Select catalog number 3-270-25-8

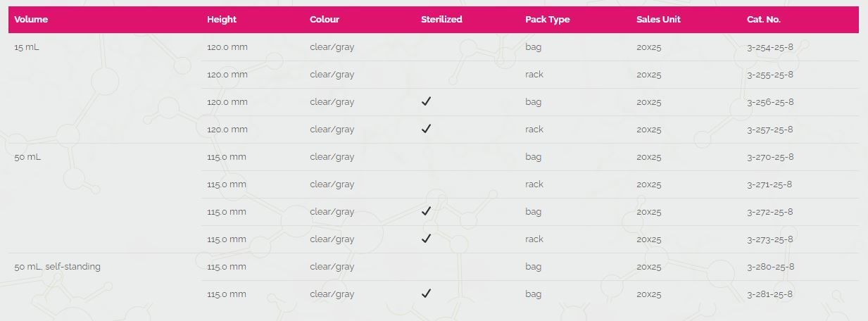[x=770, y=156]
